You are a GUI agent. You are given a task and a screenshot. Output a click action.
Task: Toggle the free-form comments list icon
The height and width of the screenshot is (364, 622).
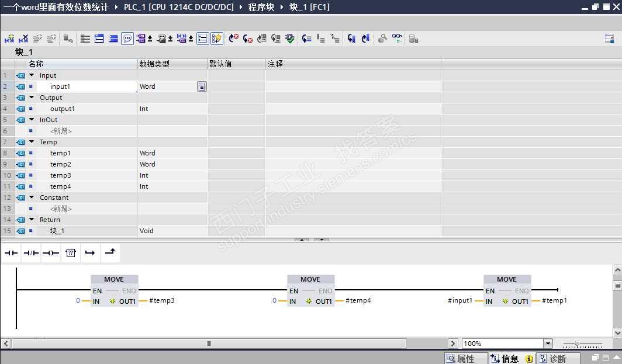click(203, 39)
